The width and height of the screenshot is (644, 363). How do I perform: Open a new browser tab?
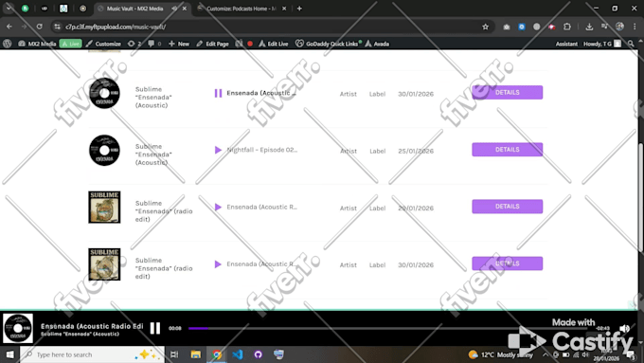click(299, 9)
